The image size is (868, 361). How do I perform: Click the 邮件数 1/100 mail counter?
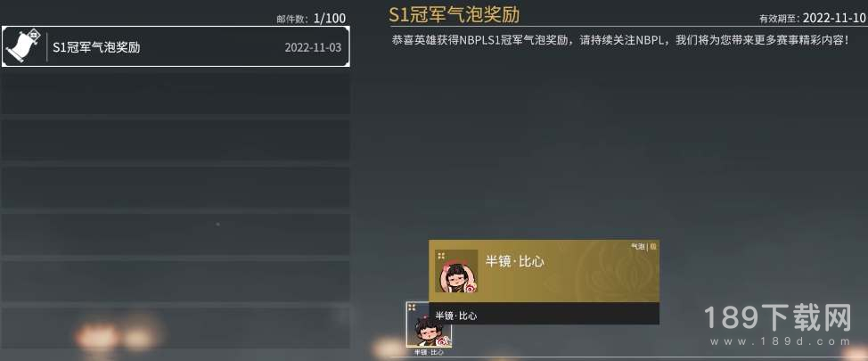311,19
